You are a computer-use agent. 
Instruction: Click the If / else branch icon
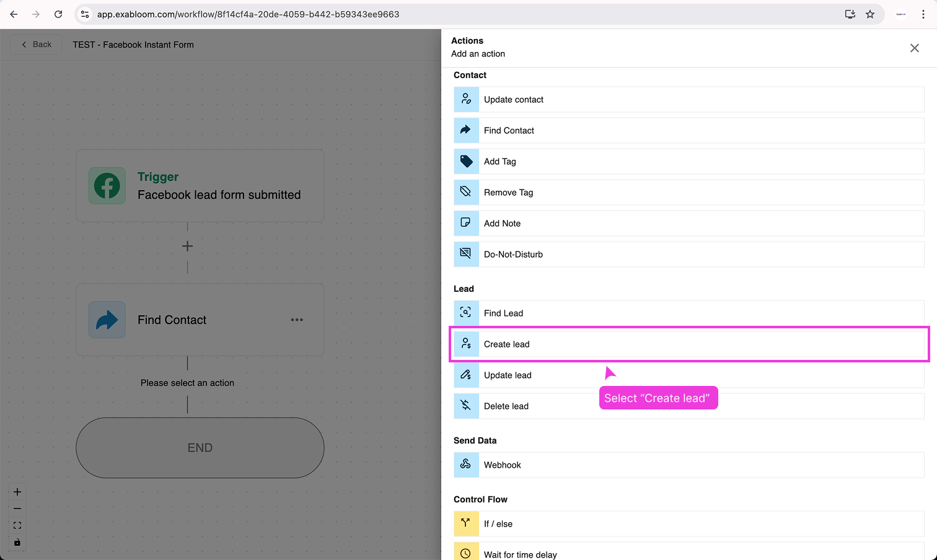click(x=466, y=523)
